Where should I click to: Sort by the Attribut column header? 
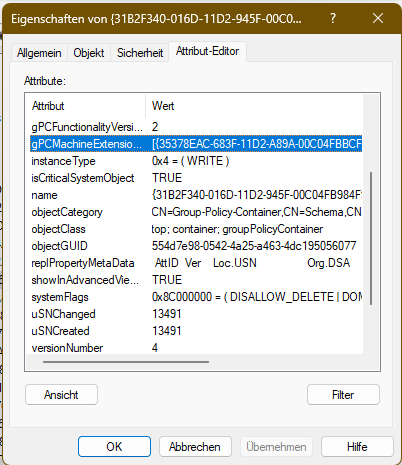86,106
